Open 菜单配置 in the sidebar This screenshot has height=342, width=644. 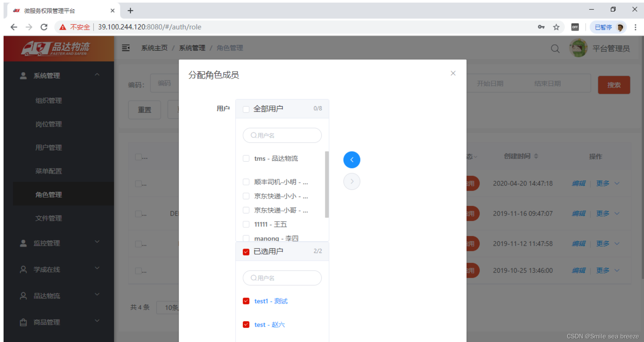pyautogui.click(x=49, y=171)
